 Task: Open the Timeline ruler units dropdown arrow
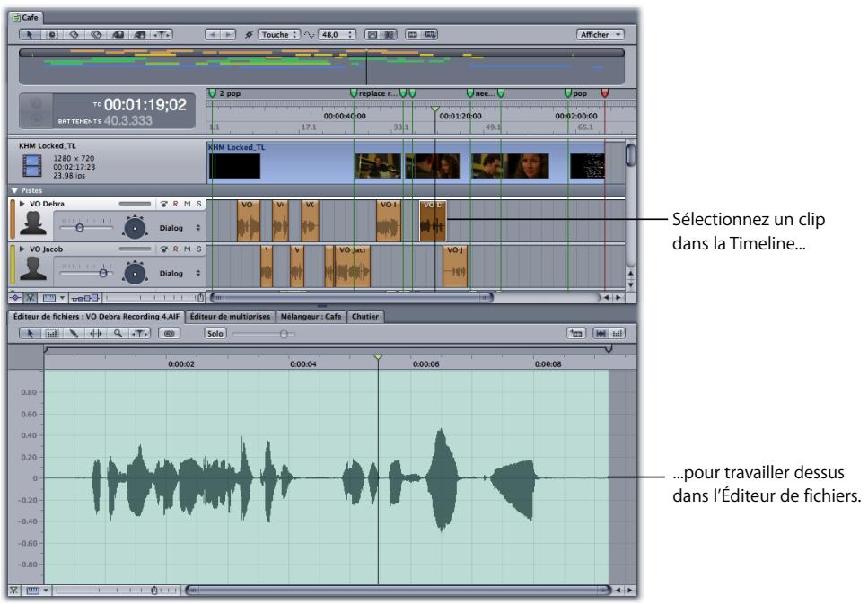pyautogui.click(x=62, y=298)
